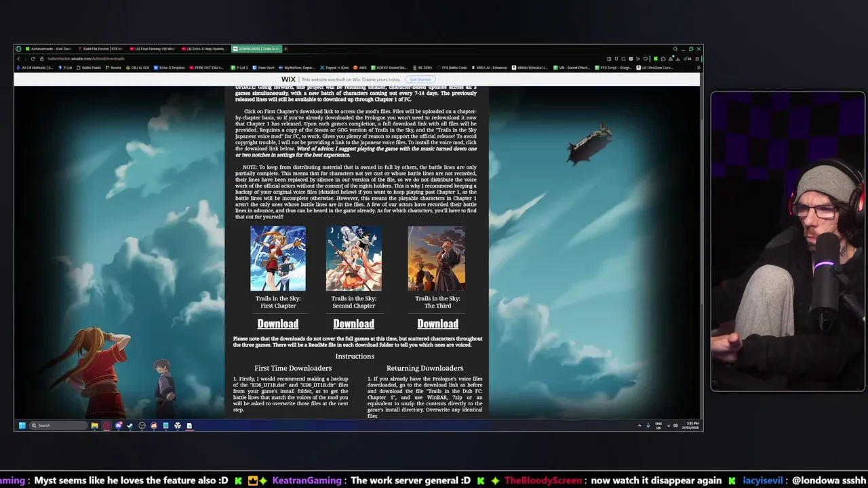
Task: Open the volume speaker tray icon
Action: pos(676,426)
